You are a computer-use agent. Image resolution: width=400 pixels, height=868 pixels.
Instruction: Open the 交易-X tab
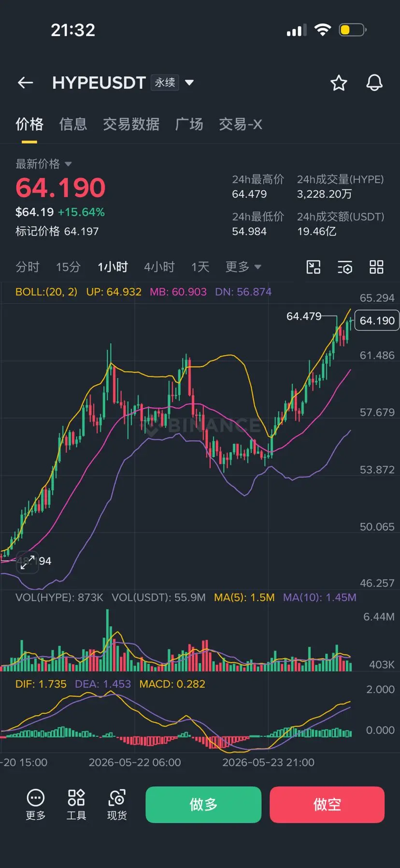coord(240,124)
